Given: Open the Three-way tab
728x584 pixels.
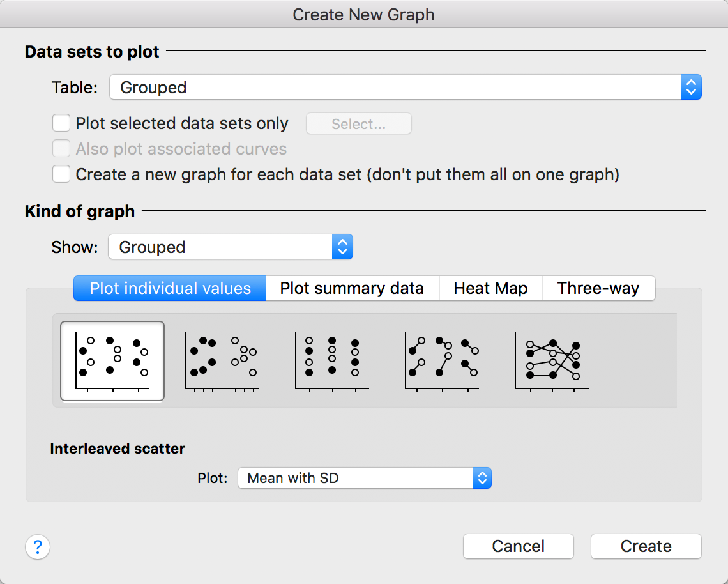Looking at the screenshot, I should [x=598, y=288].
